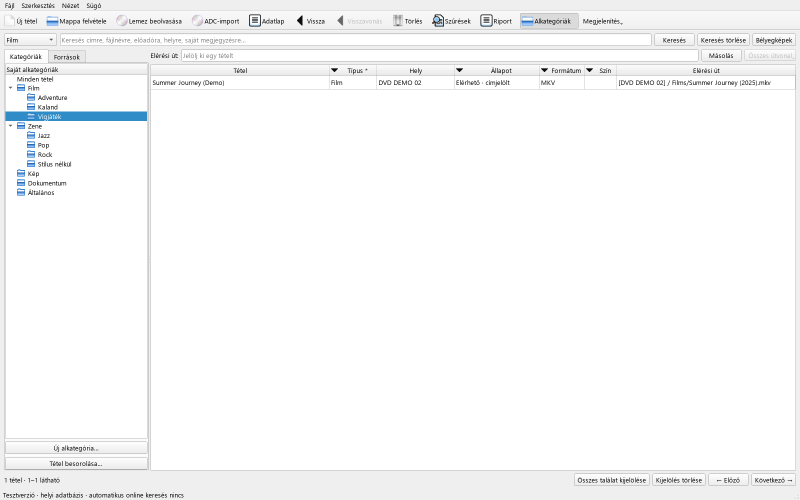Click the Vígjáték subcategory icon
The height and width of the screenshot is (500, 800).
coord(31,116)
